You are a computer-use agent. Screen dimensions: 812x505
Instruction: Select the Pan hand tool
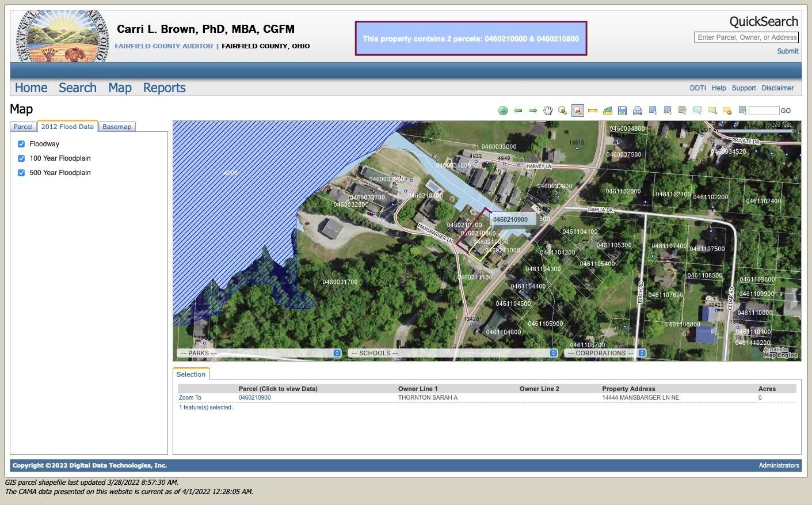click(x=548, y=111)
